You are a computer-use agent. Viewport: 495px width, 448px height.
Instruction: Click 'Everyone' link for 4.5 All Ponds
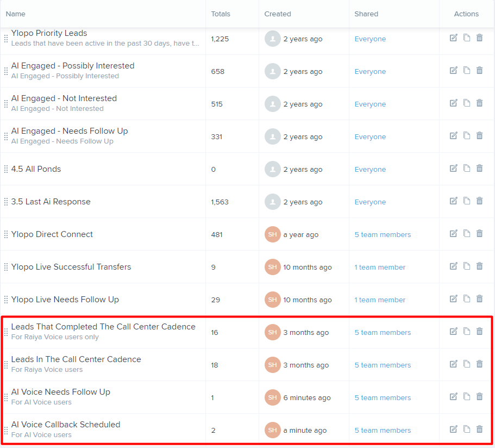[x=370, y=169]
